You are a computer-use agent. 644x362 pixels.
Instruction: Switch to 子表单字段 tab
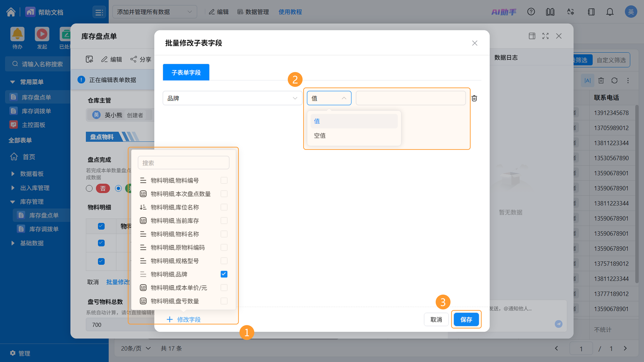point(186,72)
